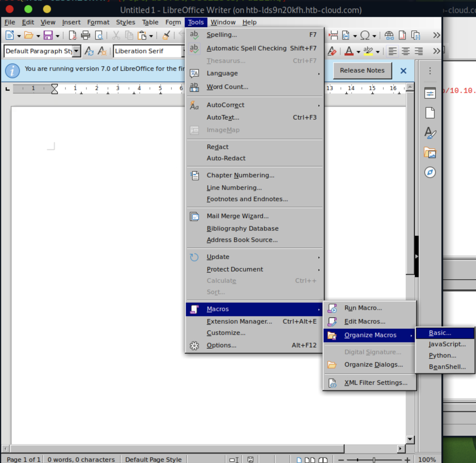Screen dimensions: 476x463
Task: Click the Save document icon
Action: coord(48,35)
